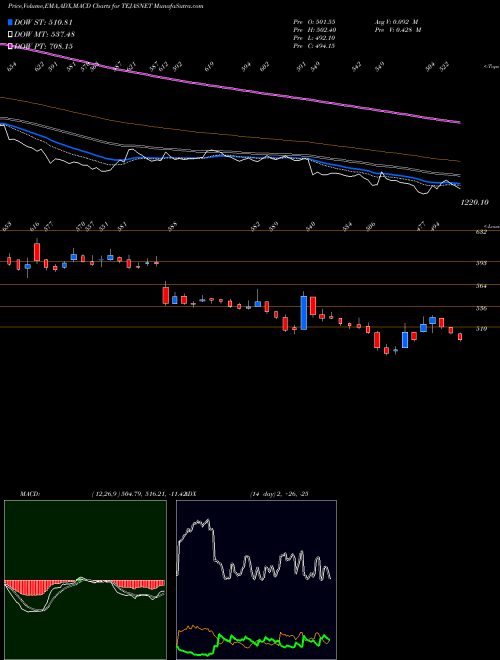This screenshot has height=660, width=500.
Task: Select the 'DOW MT: 537.48' legend label
Action: pyautogui.click(x=44, y=34)
